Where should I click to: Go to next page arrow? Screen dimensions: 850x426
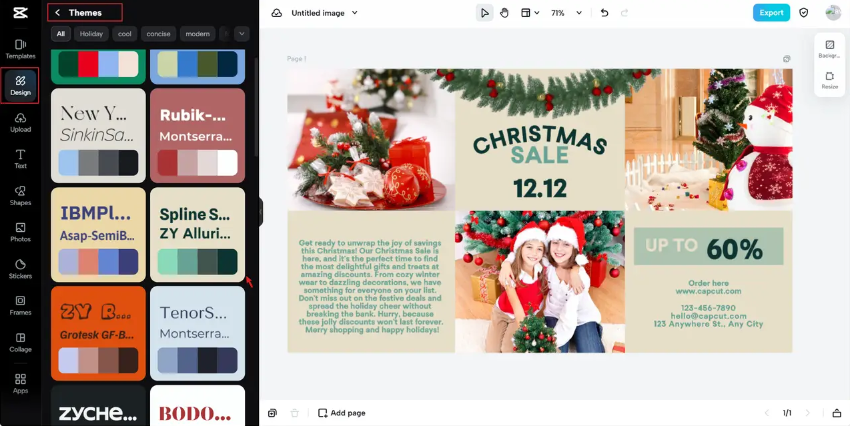[807, 413]
